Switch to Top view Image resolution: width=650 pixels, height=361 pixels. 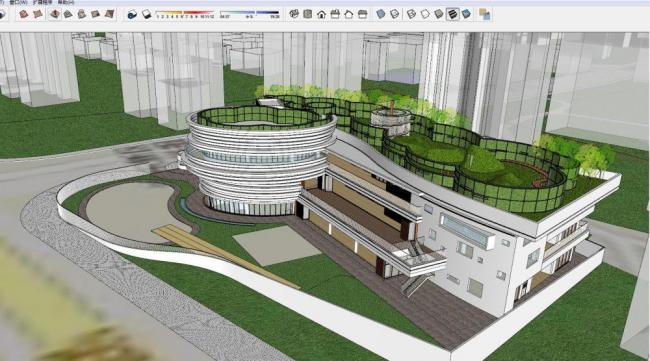(308, 15)
